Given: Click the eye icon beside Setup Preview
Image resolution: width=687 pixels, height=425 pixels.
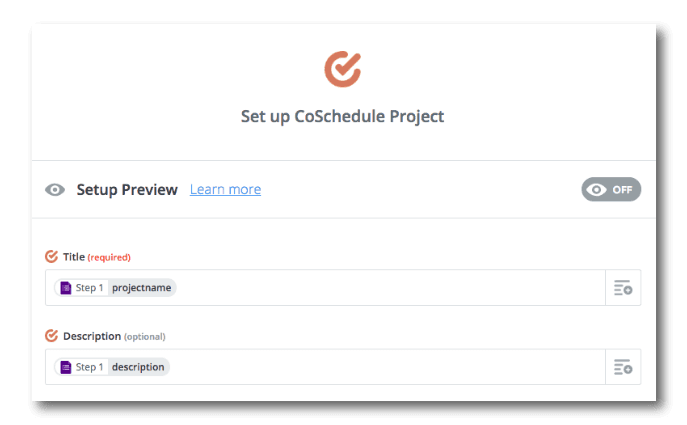Looking at the screenshot, I should [x=55, y=190].
